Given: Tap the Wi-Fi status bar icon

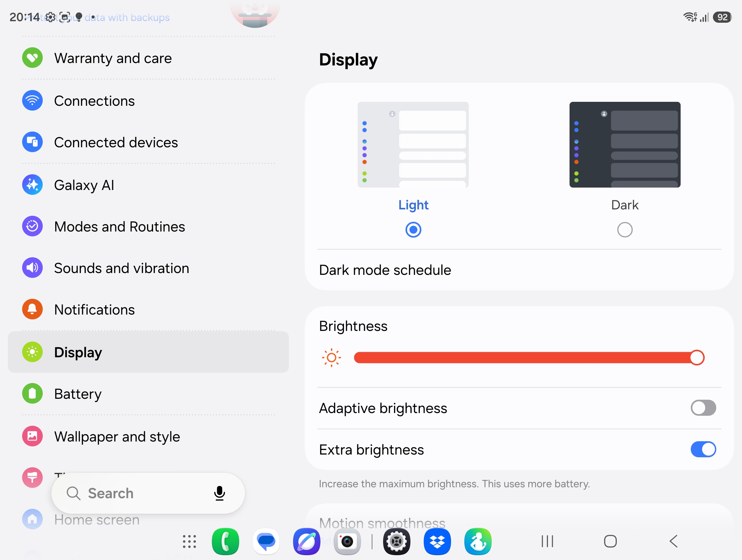Looking at the screenshot, I should pos(690,17).
